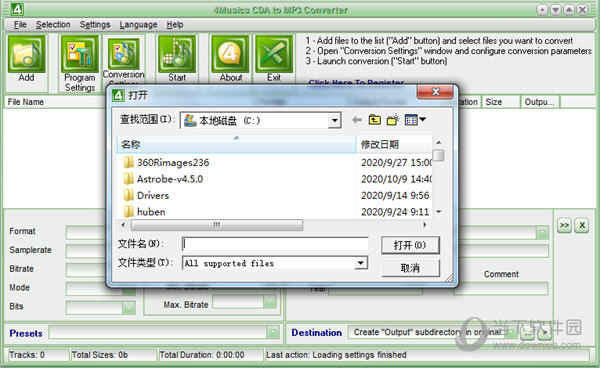Open the Language menu
The image size is (600, 368).
[138, 24]
